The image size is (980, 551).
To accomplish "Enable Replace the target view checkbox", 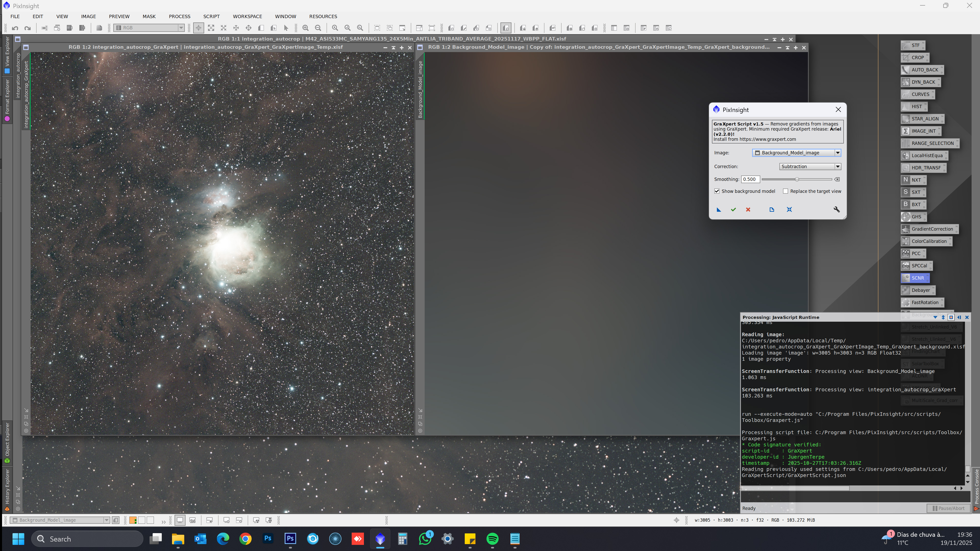I will (x=785, y=191).
